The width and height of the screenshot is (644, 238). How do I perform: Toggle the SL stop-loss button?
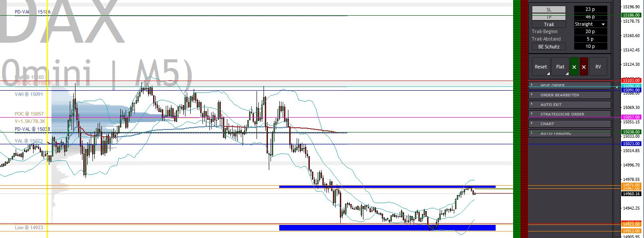(x=548, y=9)
